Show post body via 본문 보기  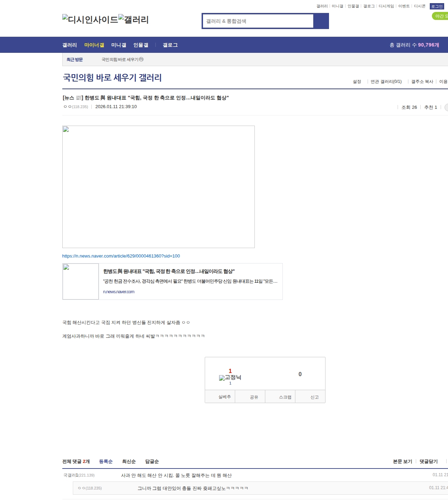[x=402, y=462]
